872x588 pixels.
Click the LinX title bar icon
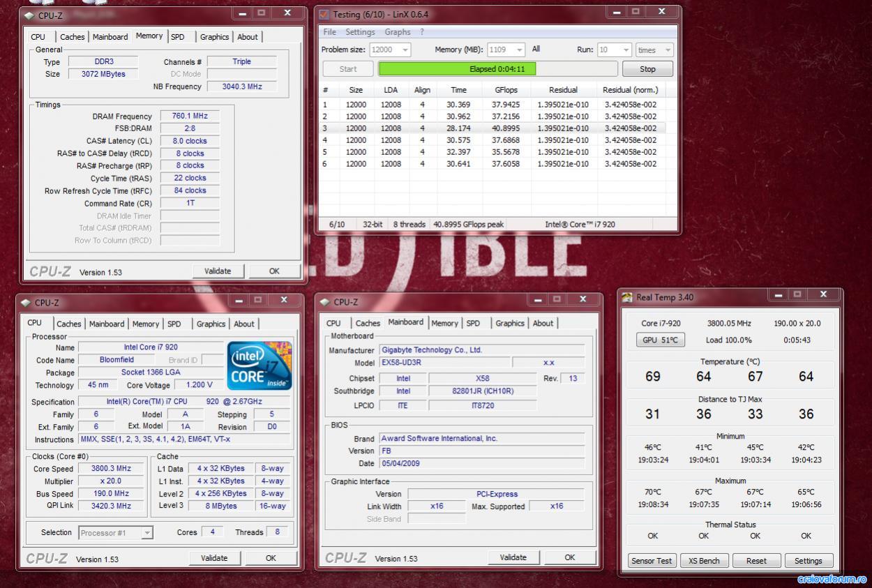324,14
